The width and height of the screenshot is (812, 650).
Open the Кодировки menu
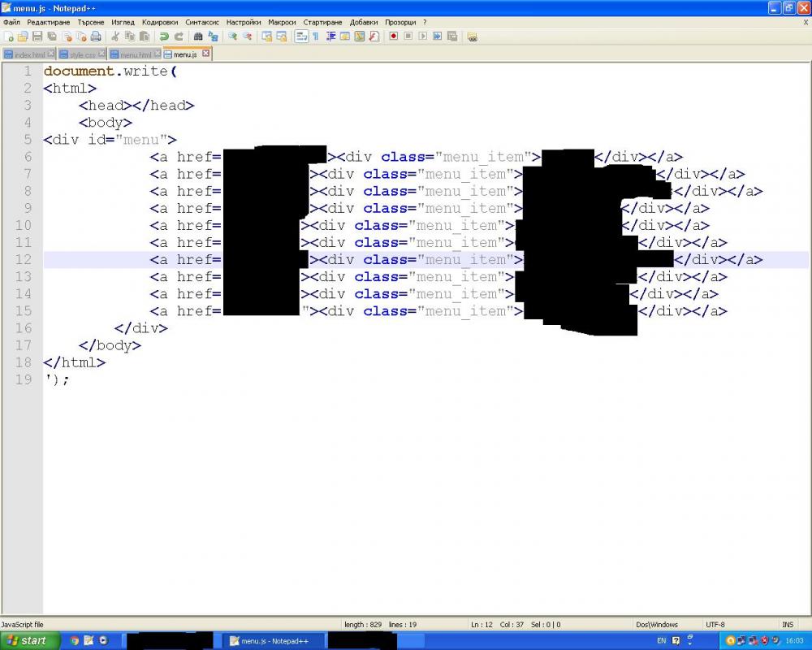click(160, 22)
